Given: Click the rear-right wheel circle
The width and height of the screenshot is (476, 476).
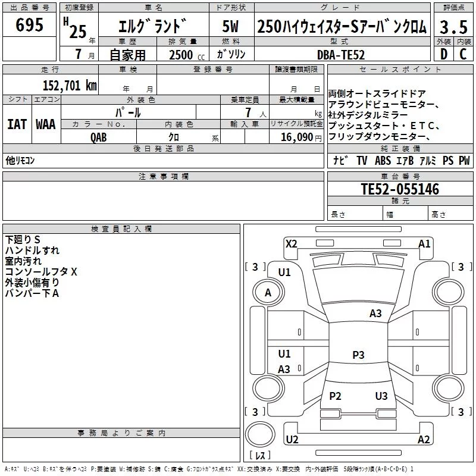Looking at the screenshot, I should 449,388.
